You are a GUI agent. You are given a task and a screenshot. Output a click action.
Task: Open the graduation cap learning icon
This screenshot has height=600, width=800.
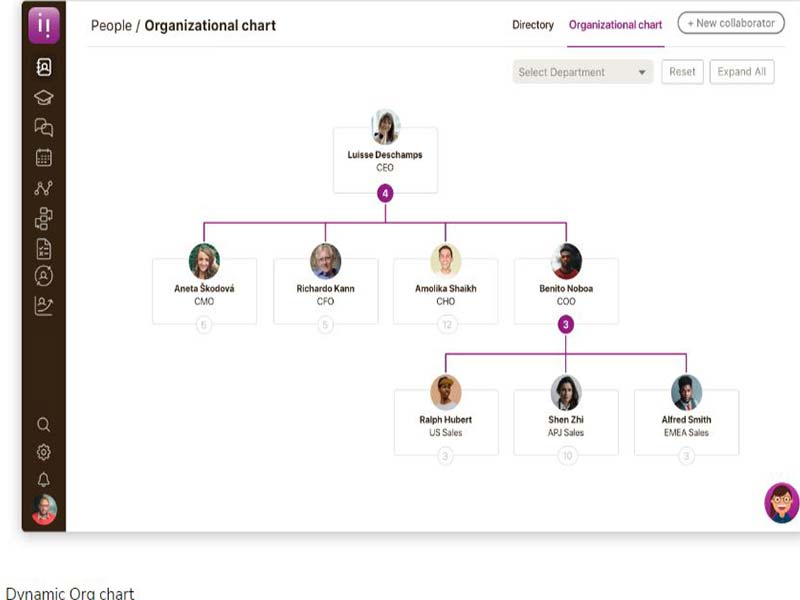point(43,98)
